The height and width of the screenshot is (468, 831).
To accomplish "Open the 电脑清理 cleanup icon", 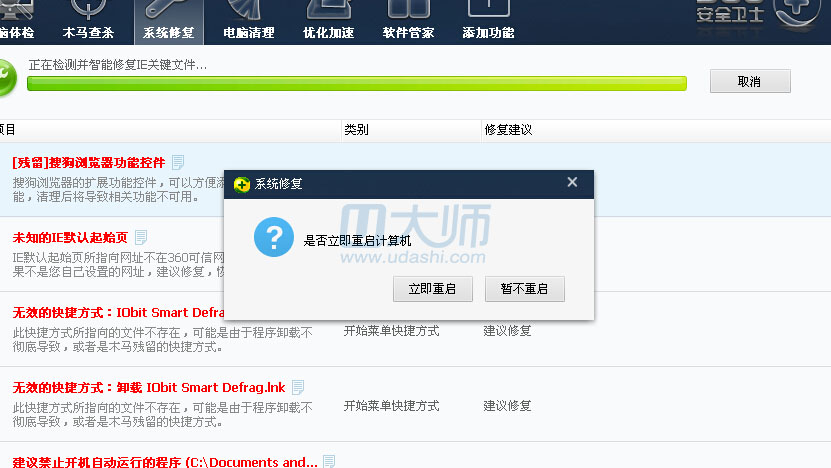I will tap(249, 21).
